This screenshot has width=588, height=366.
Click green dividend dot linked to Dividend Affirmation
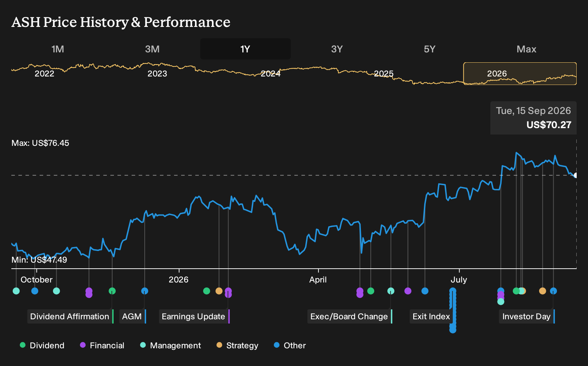(112, 291)
